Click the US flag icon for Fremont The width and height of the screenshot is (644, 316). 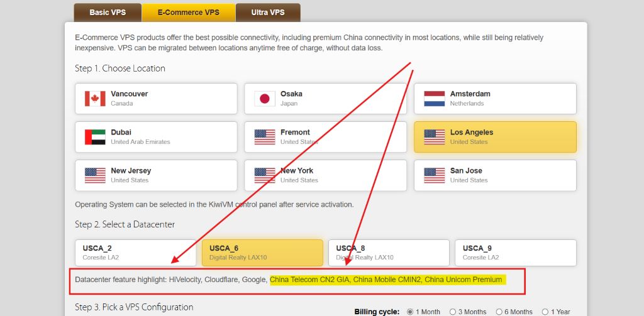265,137
